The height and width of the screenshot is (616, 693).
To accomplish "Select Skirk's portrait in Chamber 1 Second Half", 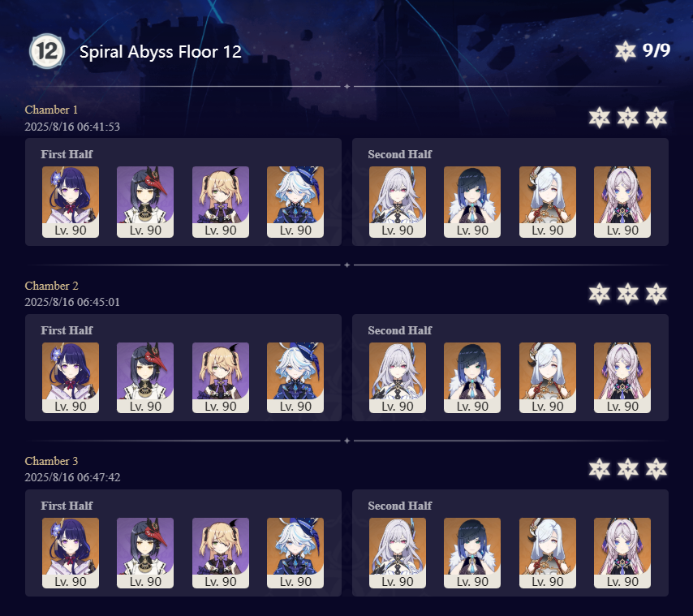I will pos(398,202).
